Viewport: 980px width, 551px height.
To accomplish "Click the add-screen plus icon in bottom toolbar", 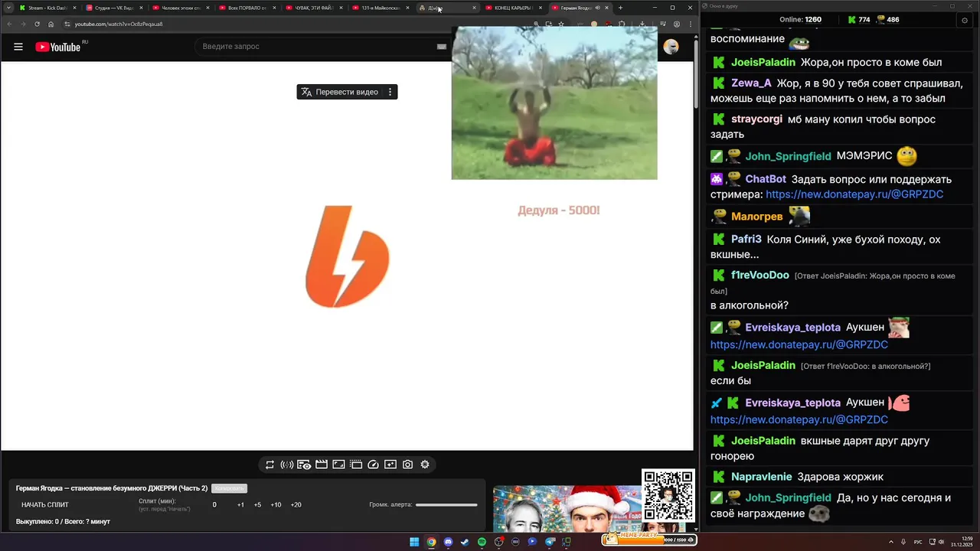I will coord(390,465).
